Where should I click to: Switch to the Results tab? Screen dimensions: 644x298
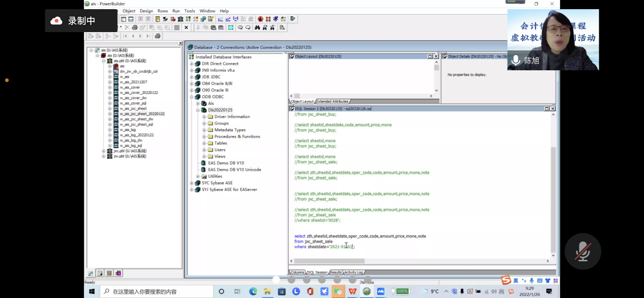pos(335,273)
